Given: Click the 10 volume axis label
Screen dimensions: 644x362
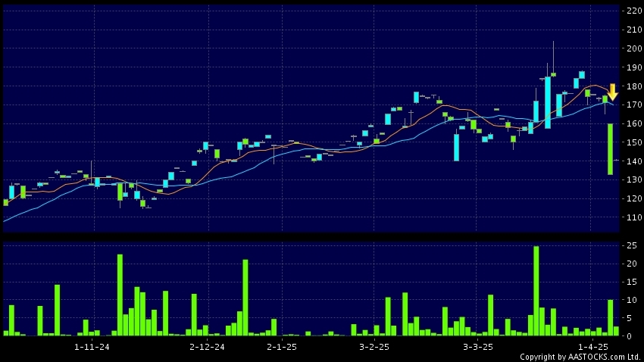Looking at the screenshot, I should 632,300.
